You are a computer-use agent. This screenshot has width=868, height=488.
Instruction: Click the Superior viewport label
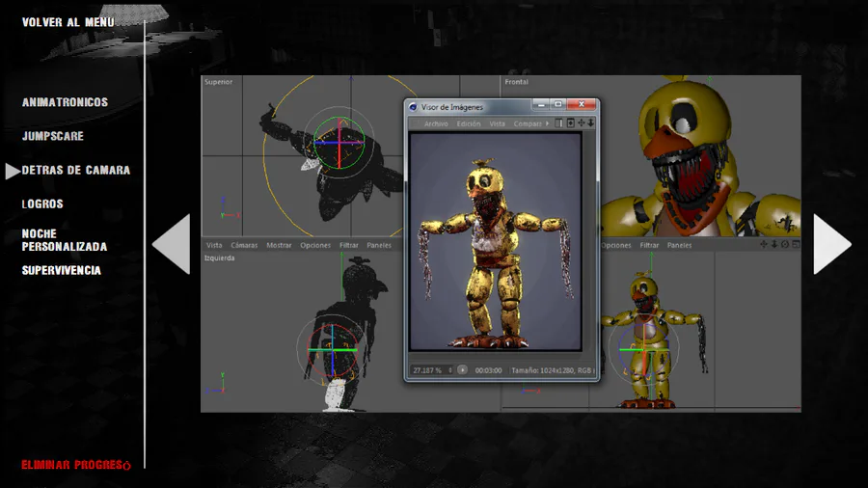click(219, 82)
